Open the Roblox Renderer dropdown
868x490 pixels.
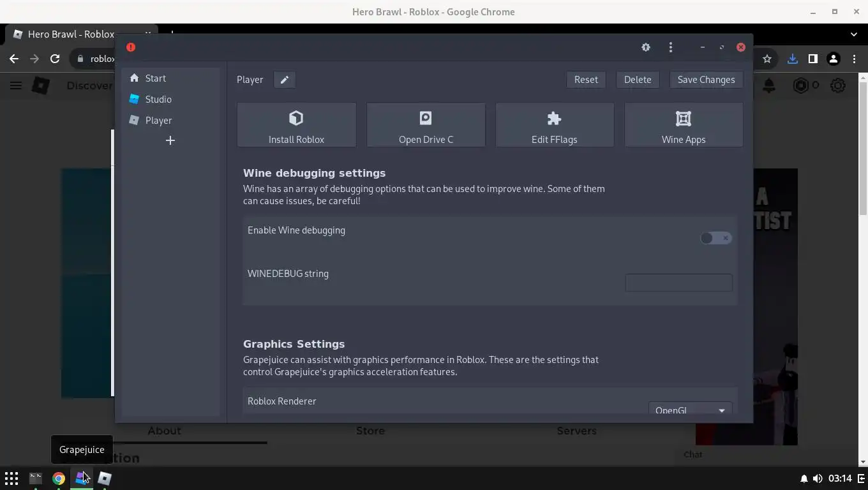690,410
